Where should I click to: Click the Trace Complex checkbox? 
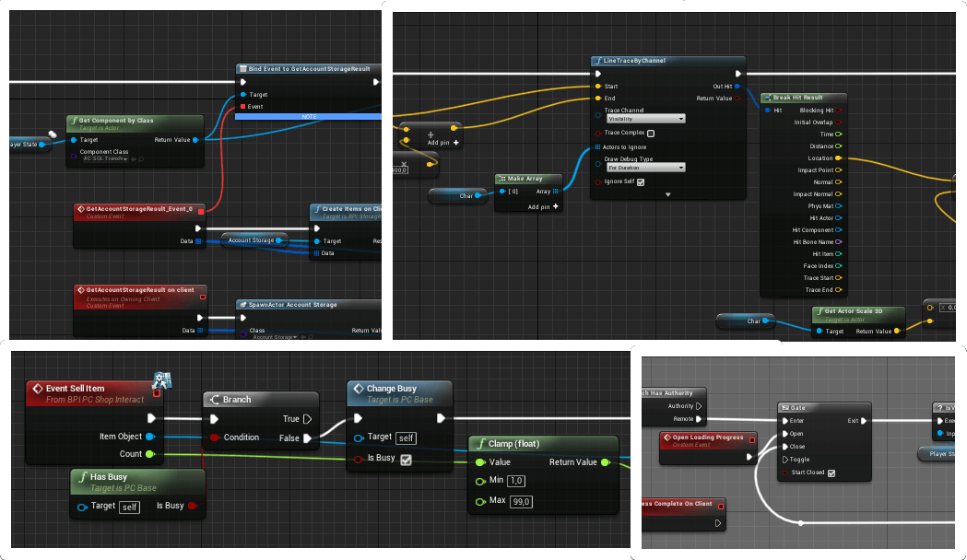pyautogui.click(x=651, y=133)
